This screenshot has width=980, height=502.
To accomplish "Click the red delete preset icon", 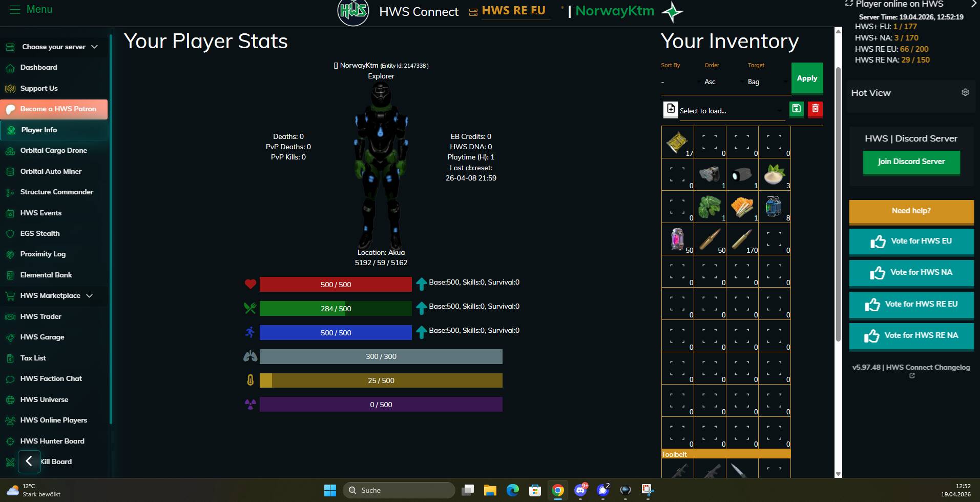I will (815, 109).
